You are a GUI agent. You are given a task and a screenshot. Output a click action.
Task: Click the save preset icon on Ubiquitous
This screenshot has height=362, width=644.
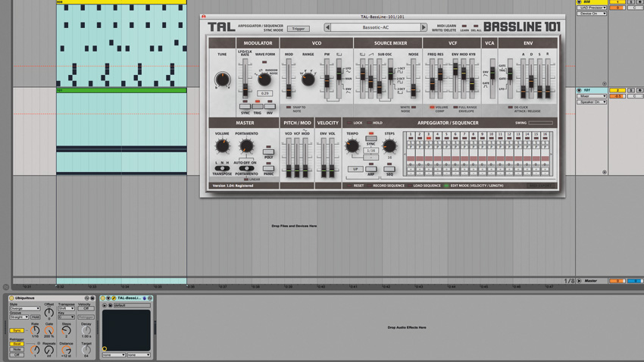pyautogui.click(x=92, y=298)
